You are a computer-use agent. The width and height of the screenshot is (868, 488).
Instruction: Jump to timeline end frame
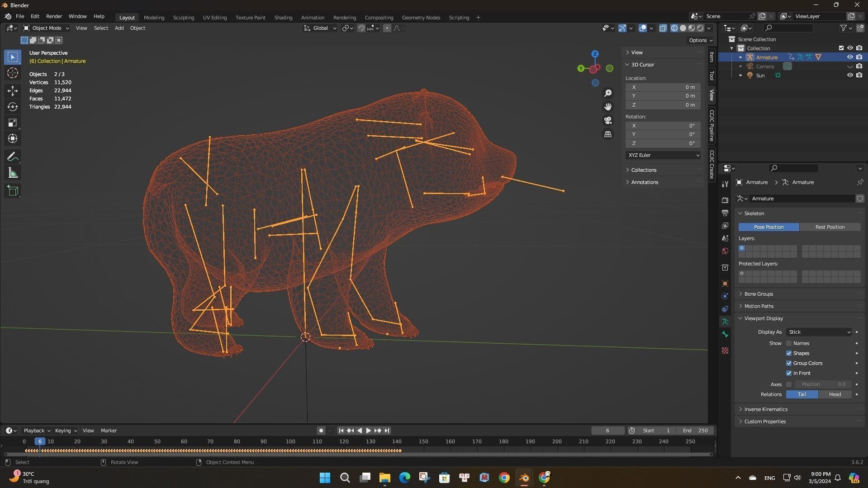tap(387, 431)
